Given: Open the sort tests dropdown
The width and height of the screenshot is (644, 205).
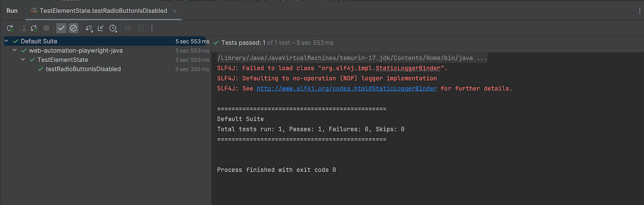Looking at the screenshot, I should 89,29.
